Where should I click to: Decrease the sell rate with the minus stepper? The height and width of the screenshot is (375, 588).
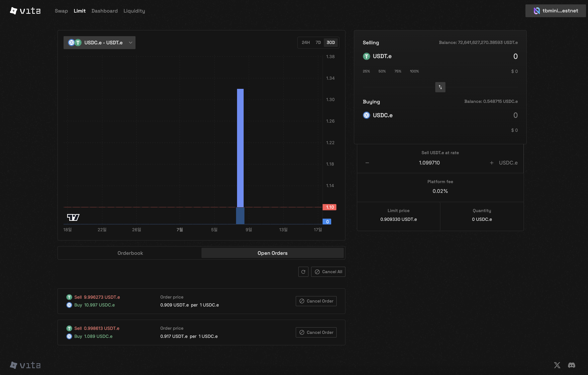tap(367, 163)
